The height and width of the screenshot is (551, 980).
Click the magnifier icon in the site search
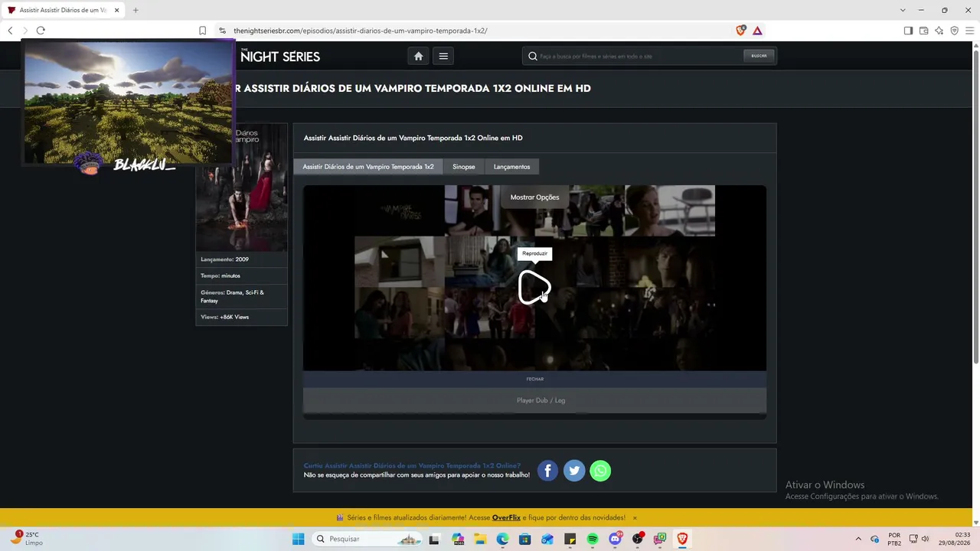tap(533, 56)
